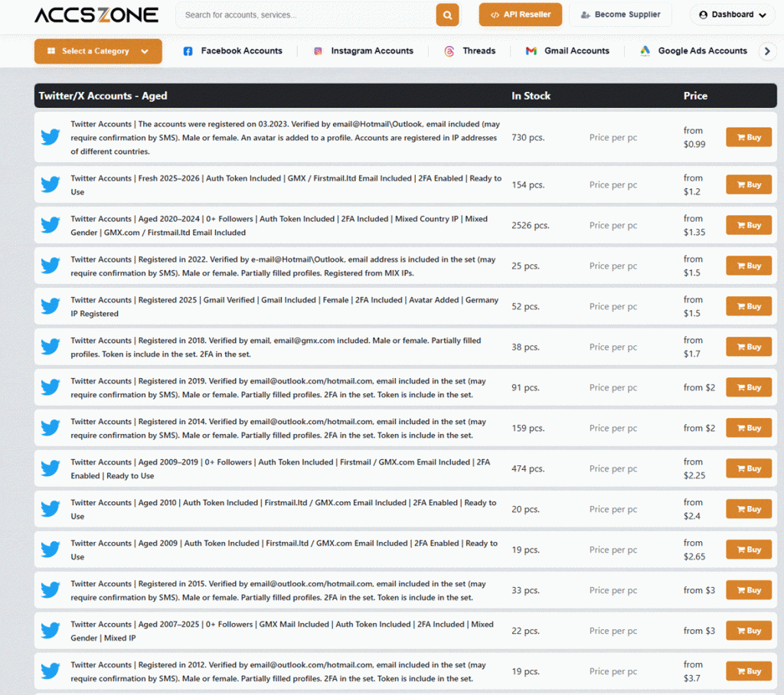Click the Price column header
The image size is (784, 695).
click(x=695, y=96)
